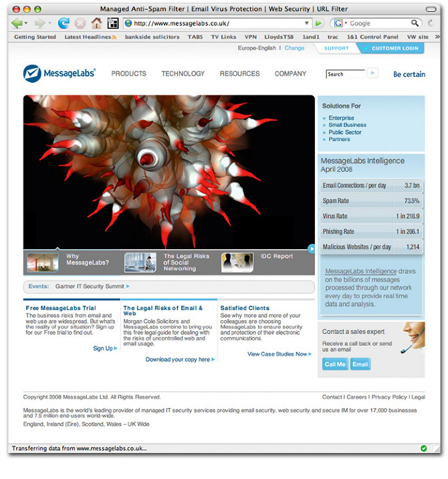This screenshot has width=448, height=479.
Task: Open the Public Sector solutions link
Action: [x=345, y=132]
